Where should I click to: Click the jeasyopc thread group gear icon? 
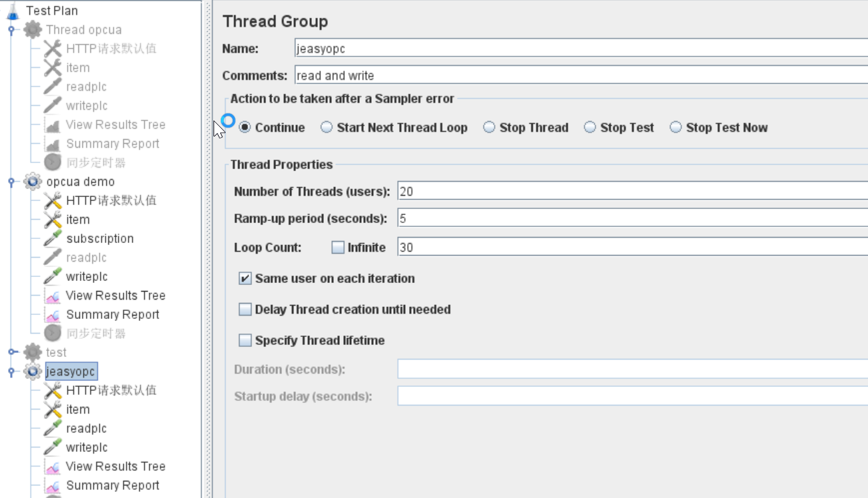(x=32, y=372)
